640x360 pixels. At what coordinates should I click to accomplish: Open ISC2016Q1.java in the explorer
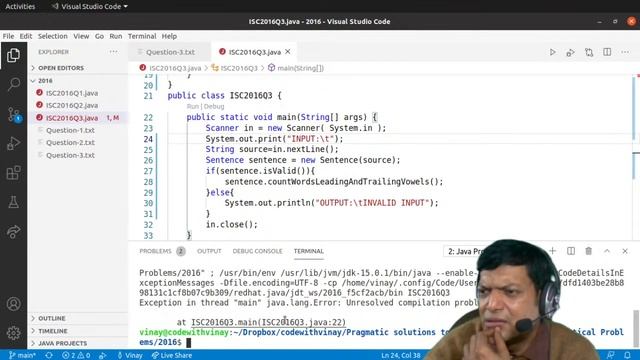pyautogui.click(x=72, y=93)
